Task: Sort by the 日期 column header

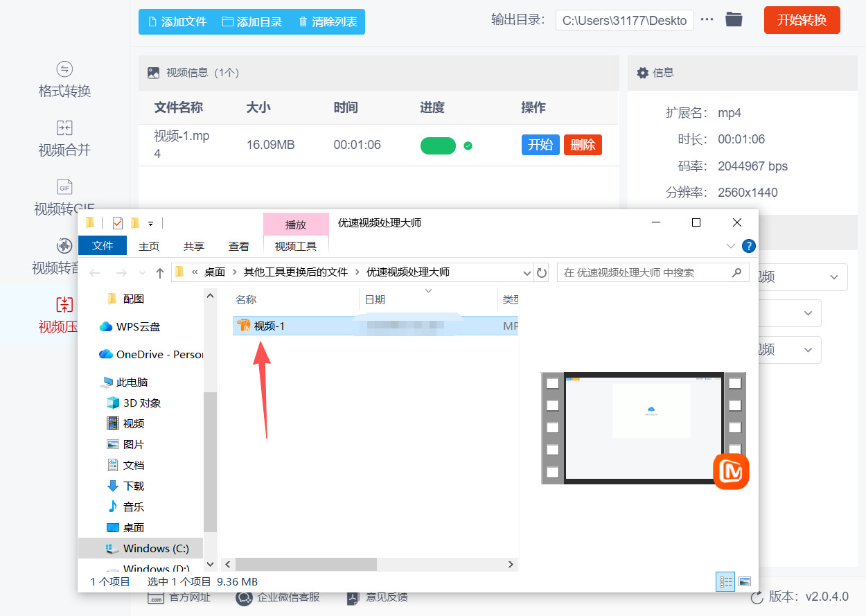Action: [375, 299]
